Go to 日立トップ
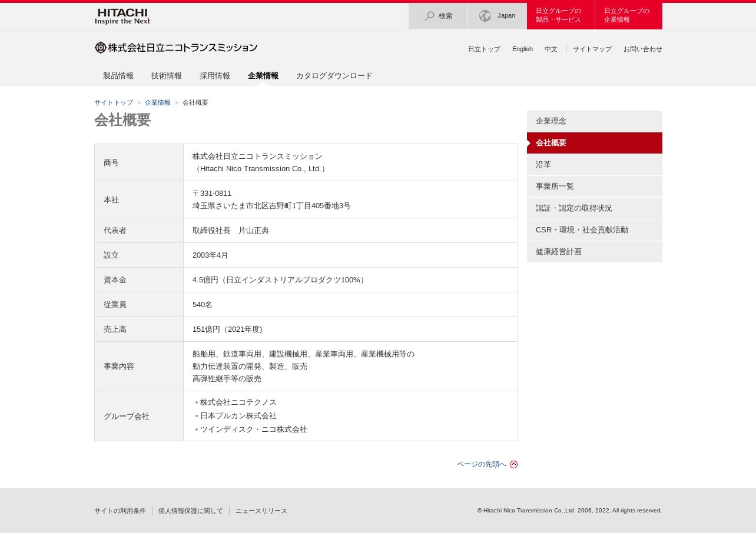The height and width of the screenshot is (533, 756). coord(484,49)
